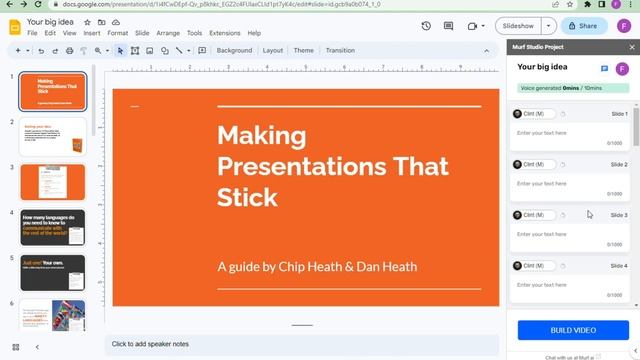Screen dimensions: 640x360
Task: Undo the last action
Action: point(41,51)
